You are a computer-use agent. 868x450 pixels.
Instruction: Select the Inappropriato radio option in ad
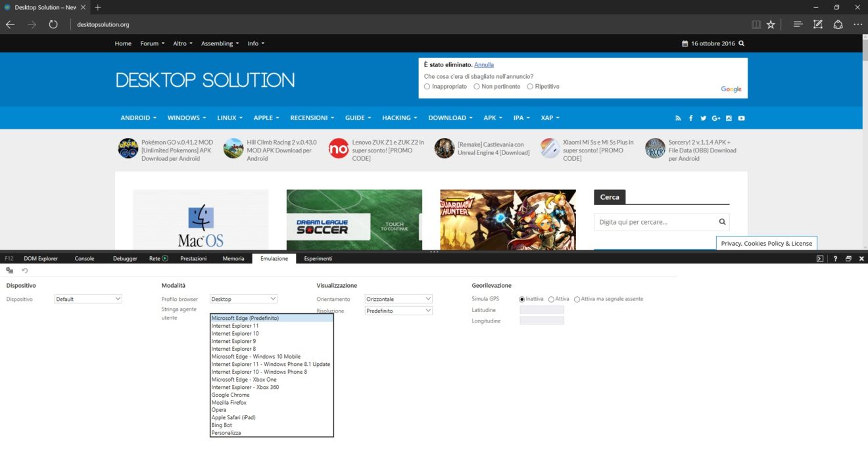427,87
